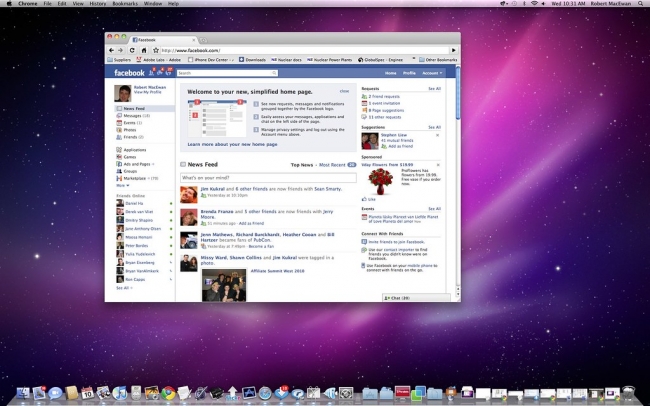Switch feed to Most Recent

pos(332,165)
